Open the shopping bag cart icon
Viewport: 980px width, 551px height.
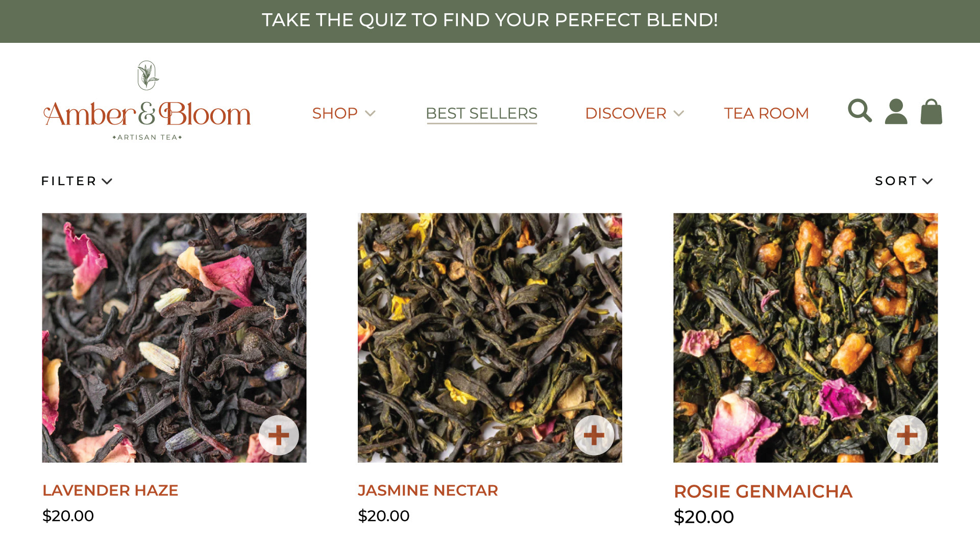[x=931, y=111]
